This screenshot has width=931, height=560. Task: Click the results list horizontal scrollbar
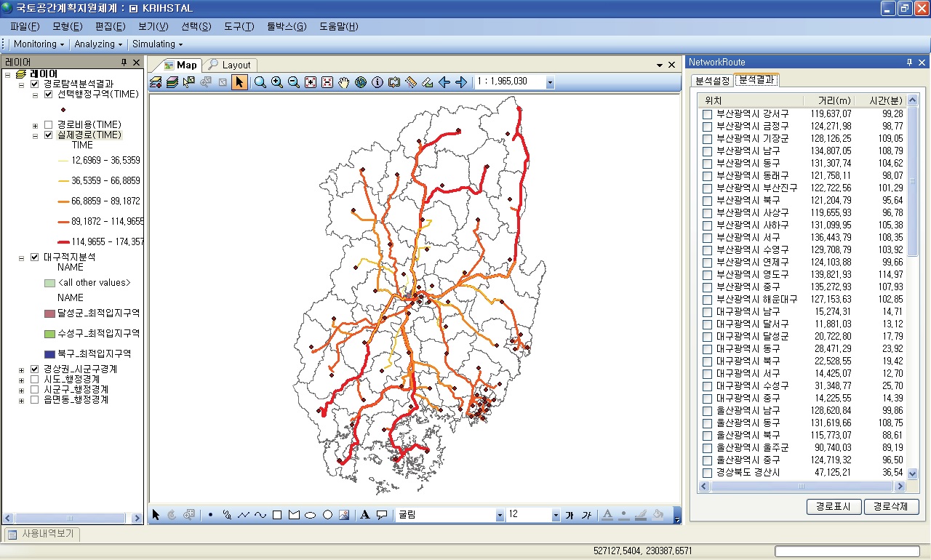click(802, 486)
